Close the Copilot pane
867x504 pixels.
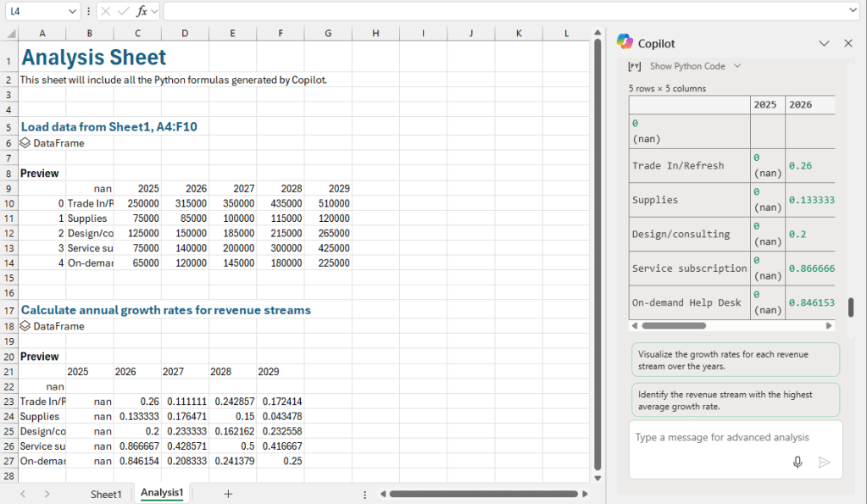coord(848,43)
